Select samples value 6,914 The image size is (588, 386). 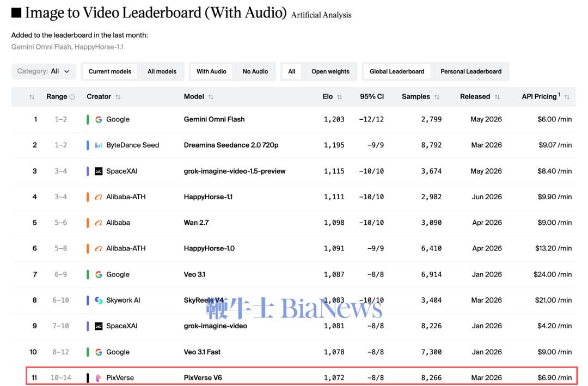pyautogui.click(x=431, y=274)
